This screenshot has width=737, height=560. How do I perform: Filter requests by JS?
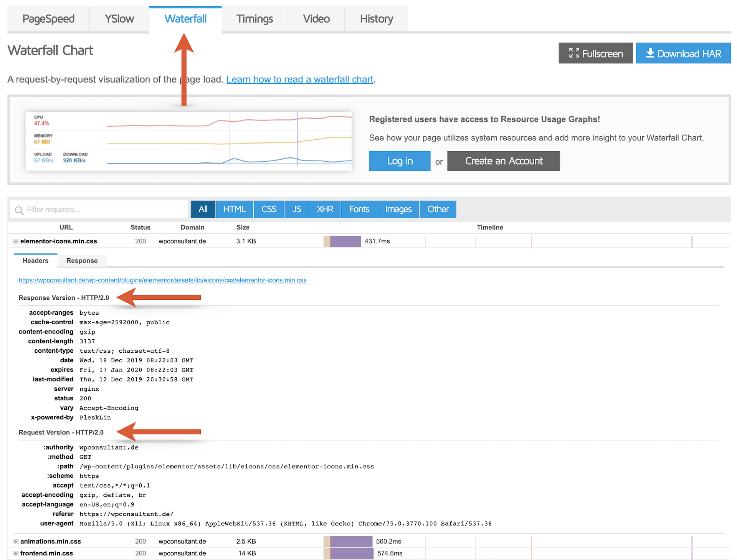[x=296, y=209]
